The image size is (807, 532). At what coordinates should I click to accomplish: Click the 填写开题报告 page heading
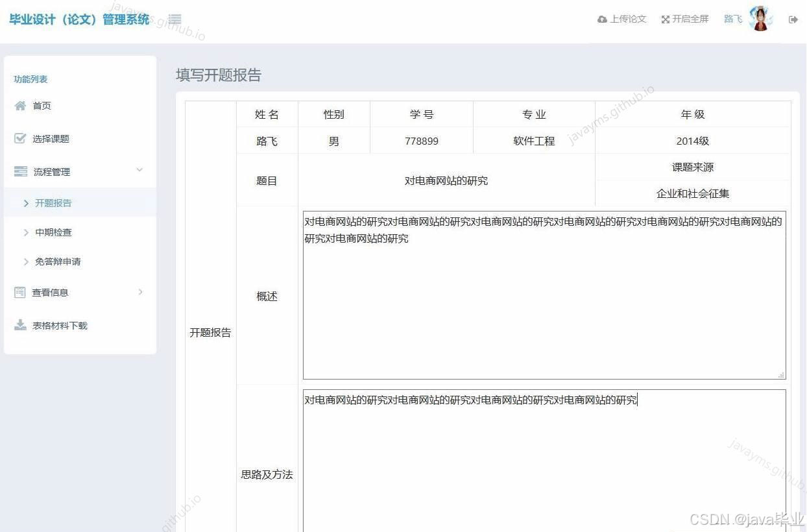click(219, 75)
